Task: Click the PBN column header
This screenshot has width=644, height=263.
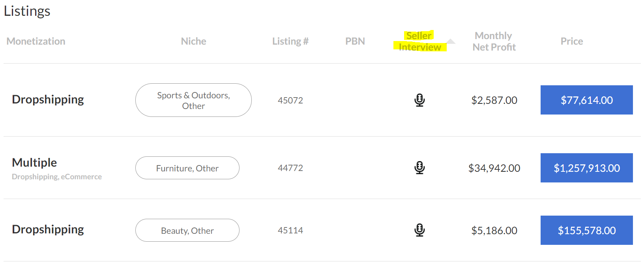Action: [x=355, y=41]
